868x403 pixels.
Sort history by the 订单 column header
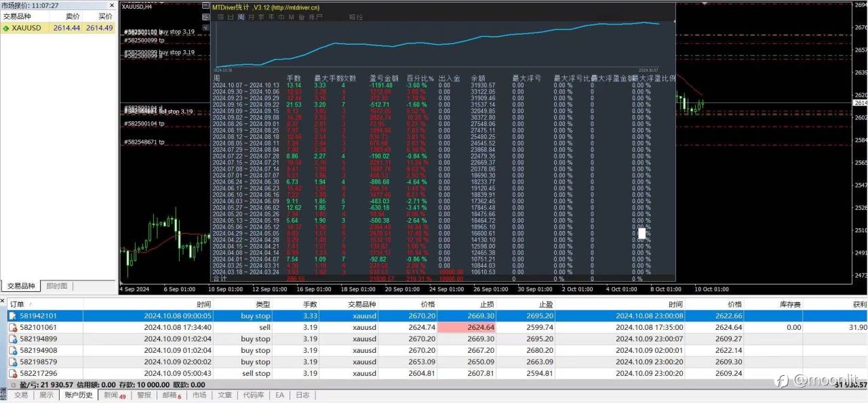[x=18, y=305]
